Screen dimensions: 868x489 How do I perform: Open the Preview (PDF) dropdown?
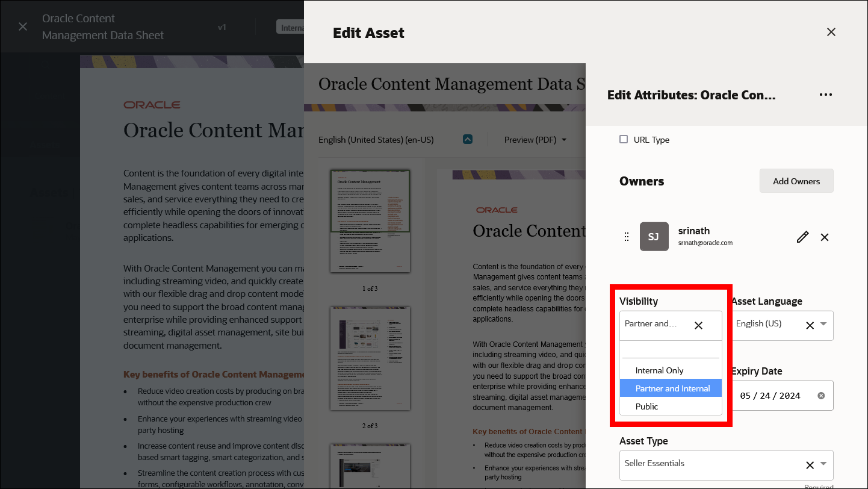tap(535, 139)
